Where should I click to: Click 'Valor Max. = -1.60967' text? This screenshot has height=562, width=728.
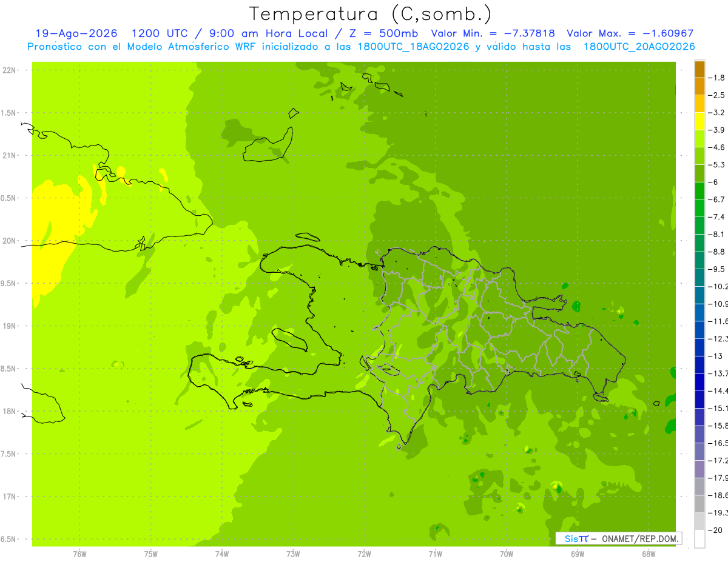630,33
